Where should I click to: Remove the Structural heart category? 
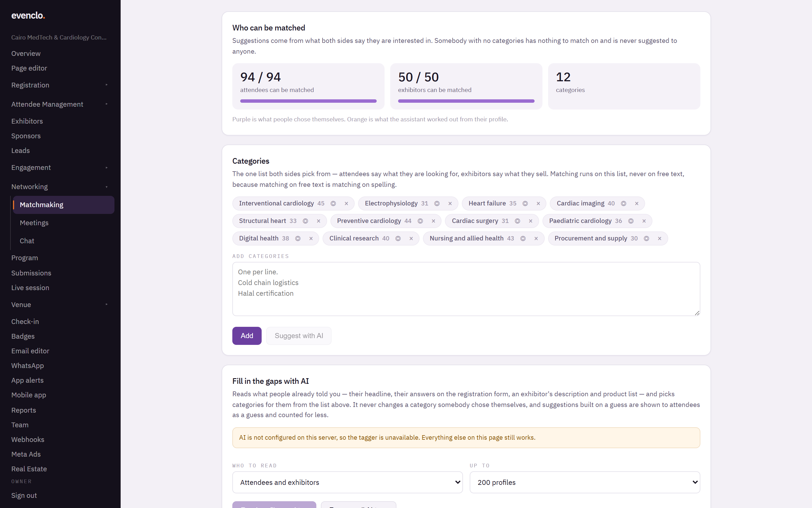(318, 221)
